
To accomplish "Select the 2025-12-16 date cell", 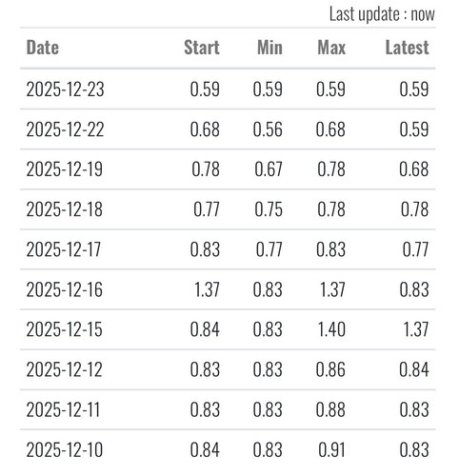I will pos(65,289).
